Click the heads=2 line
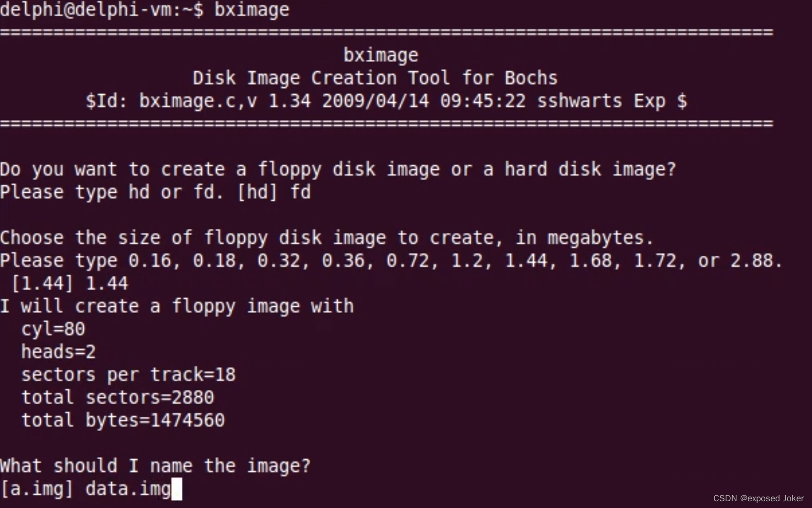This screenshot has height=508, width=812. click(58, 352)
